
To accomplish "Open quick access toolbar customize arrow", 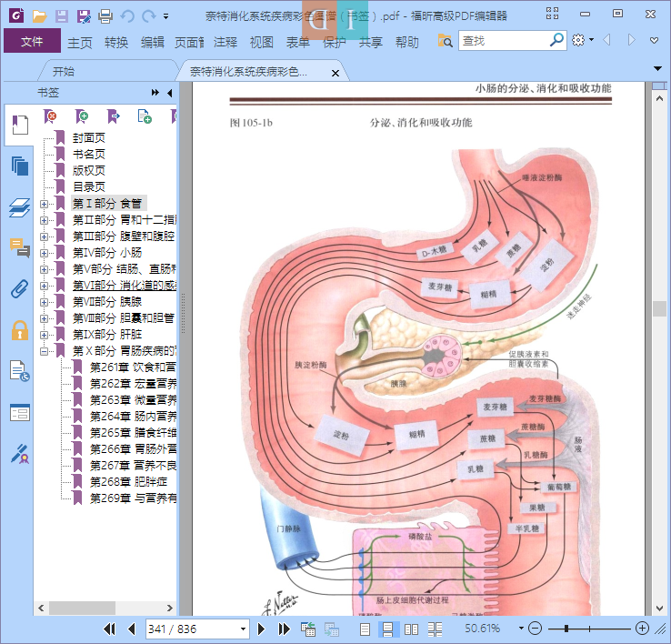I will [165, 17].
